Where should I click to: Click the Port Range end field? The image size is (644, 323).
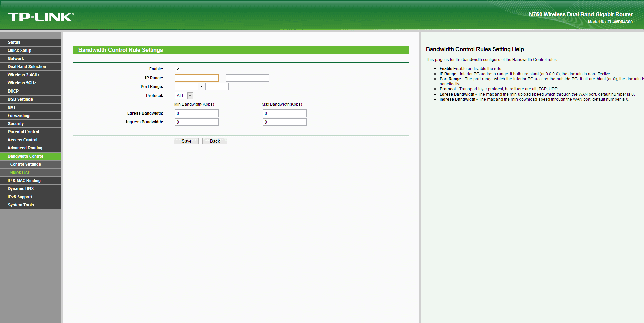[217, 87]
